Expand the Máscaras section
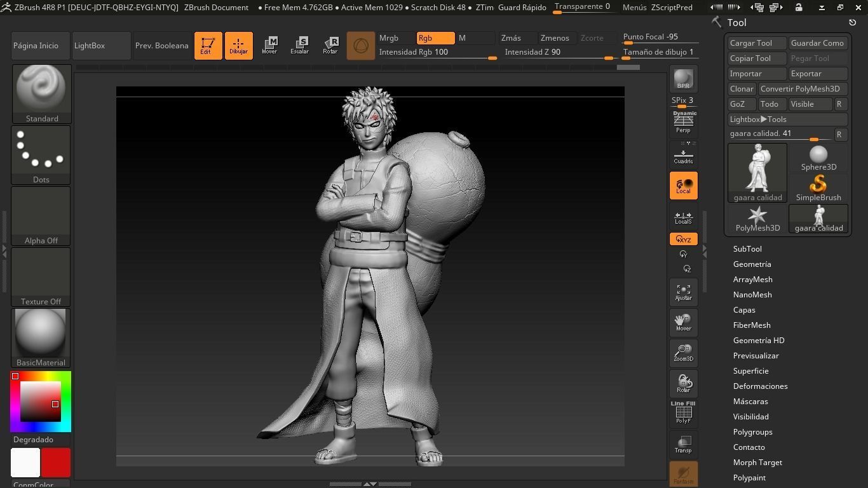Screen dimensions: 868x488 tap(750, 402)
